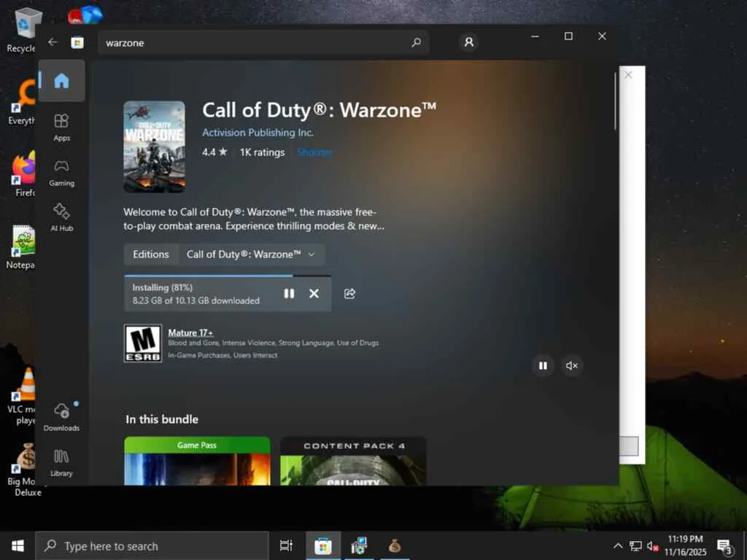Screen dimensions: 747x560
Task: Open the Warzone game cover thumbnail
Action: (x=155, y=147)
